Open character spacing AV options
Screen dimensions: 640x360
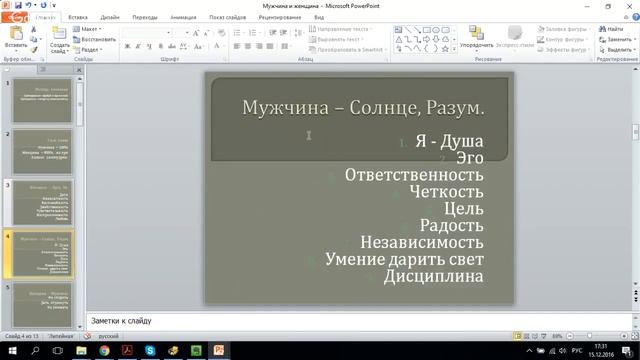click(184, 47)
